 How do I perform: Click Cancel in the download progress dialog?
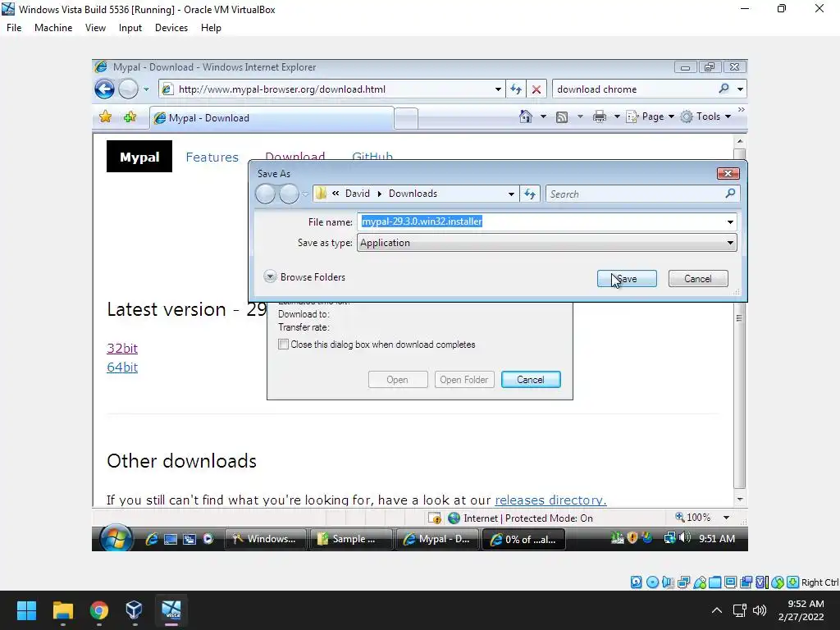coord(531,379)
